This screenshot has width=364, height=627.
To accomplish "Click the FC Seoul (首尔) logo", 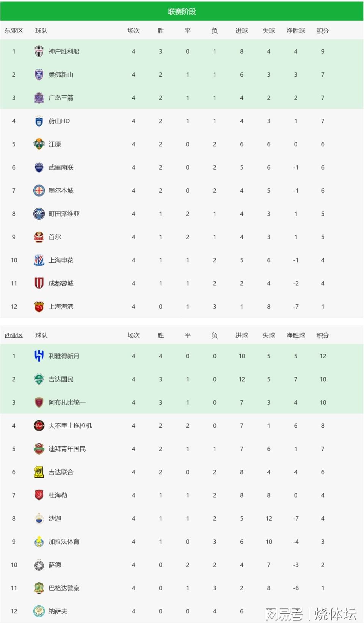I will [39, 237].
